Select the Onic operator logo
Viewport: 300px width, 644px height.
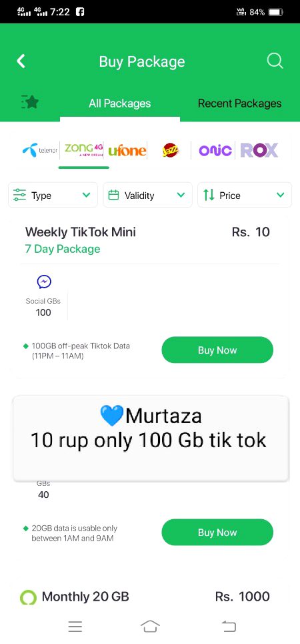tap(215, 151)
